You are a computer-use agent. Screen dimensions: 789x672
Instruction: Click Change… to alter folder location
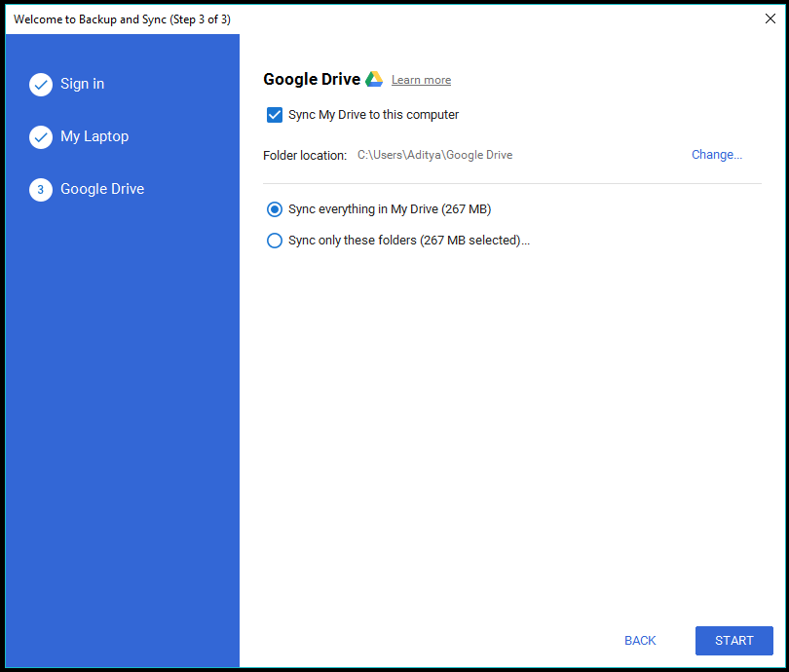[x=717, y=155]
